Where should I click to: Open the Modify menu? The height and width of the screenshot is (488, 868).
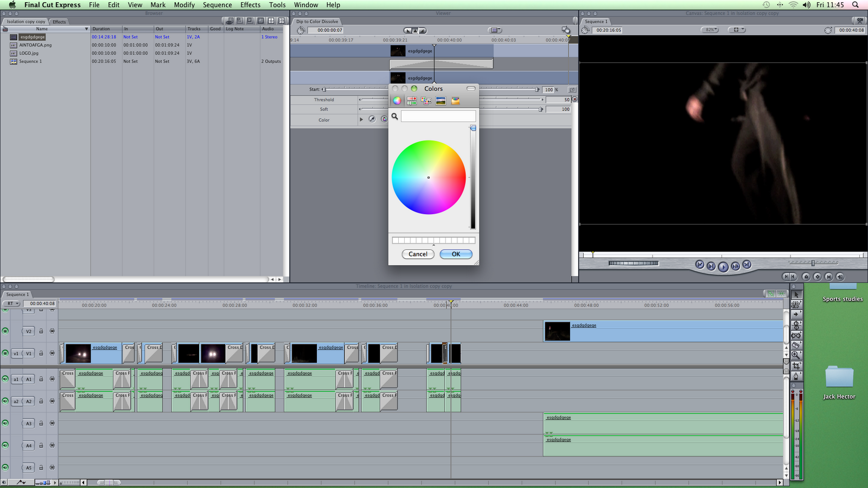click(x=184, y=5)
